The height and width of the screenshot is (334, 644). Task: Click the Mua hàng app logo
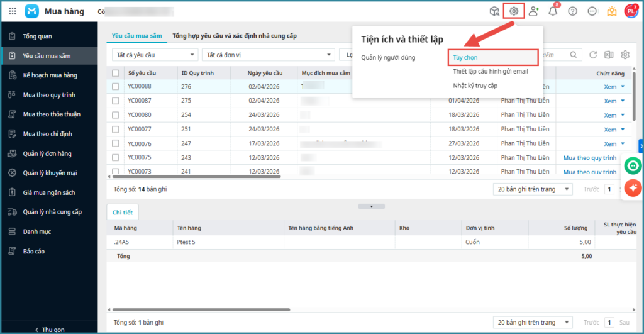point(31,11)
